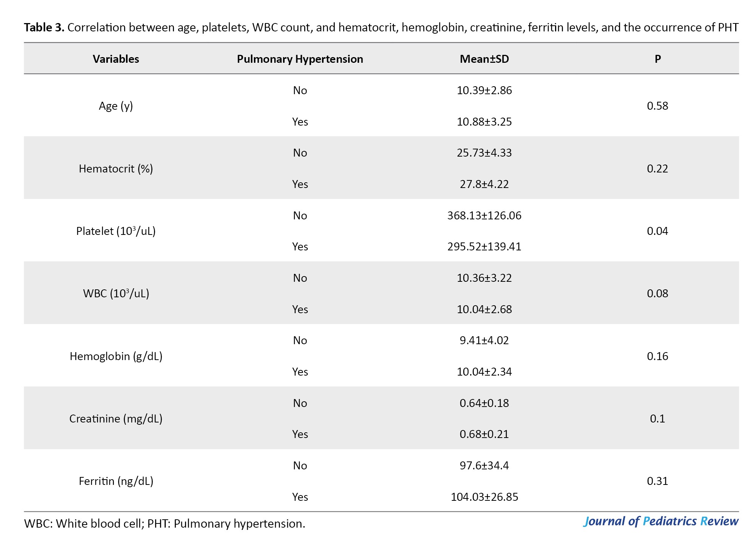Click the Pulmonary Hypertension column header
This screenshot has width=756, height=542.
300,59
